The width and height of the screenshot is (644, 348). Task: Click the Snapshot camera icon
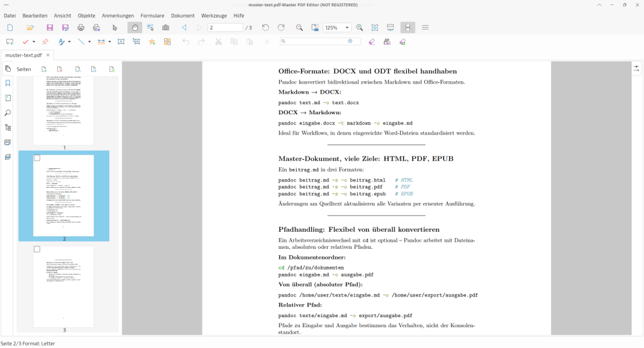[166, 28]
